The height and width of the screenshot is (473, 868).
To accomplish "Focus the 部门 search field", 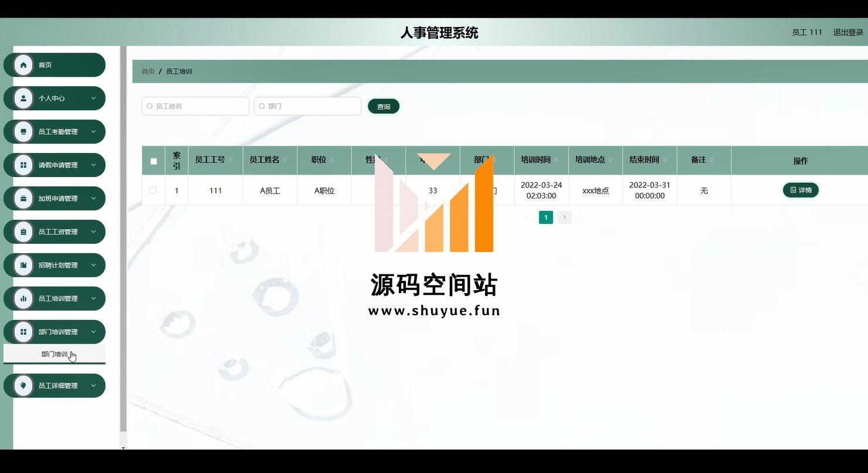I will [307, 107].
